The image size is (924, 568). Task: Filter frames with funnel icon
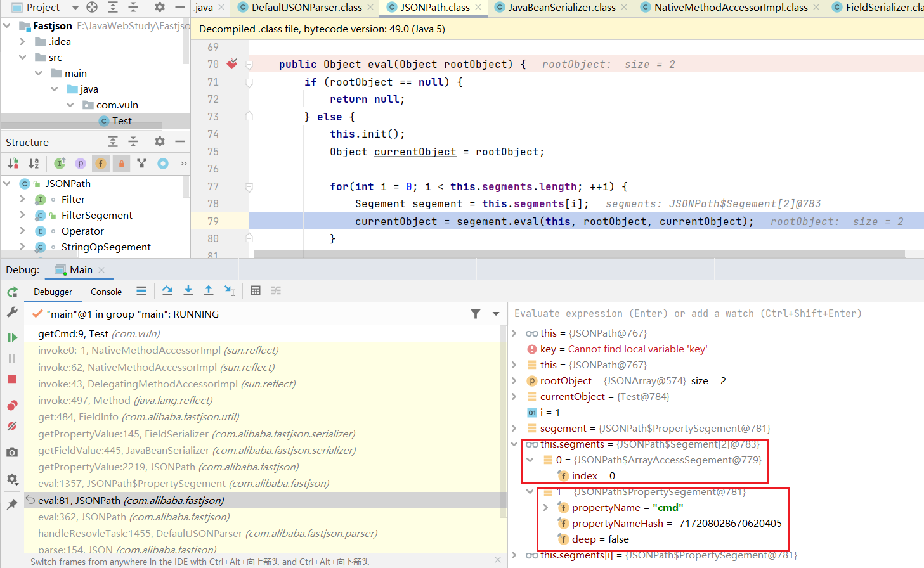point(476,314)
